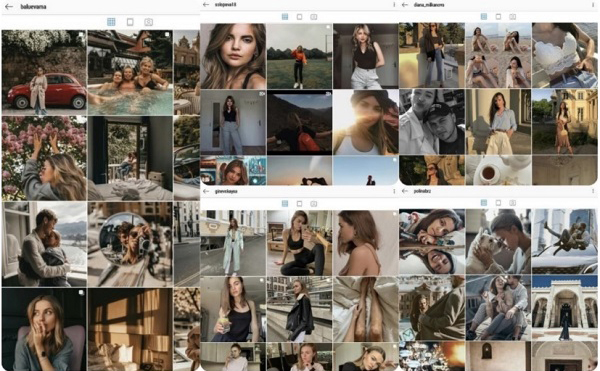
Task: Open photo of woman by red car
Action: (44, 73)
